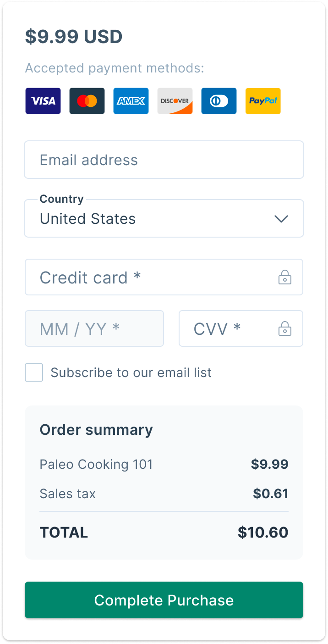Open the Country dropdown
This screenshot has height=644, width=328.
164,218
